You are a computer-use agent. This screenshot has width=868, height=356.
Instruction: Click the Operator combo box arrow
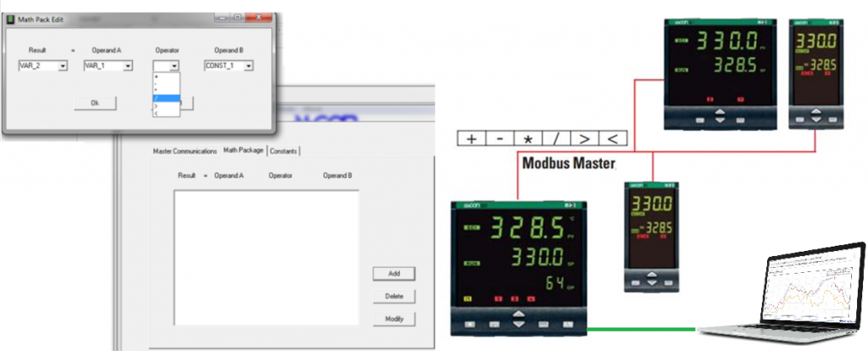174,66
